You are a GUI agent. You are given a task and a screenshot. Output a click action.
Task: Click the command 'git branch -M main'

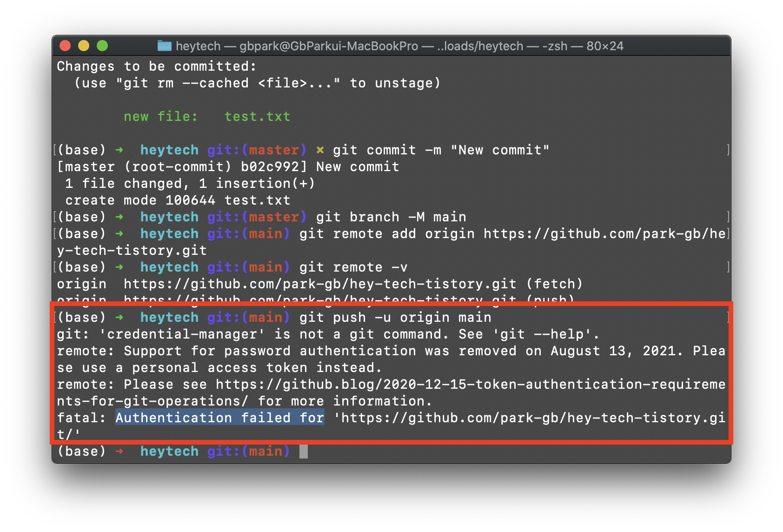pos(391,217)
